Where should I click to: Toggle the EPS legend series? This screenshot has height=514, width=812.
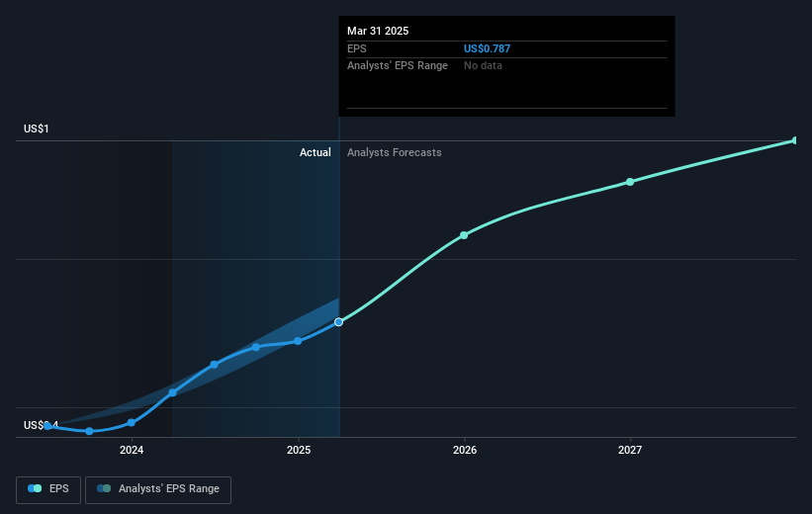48,489
